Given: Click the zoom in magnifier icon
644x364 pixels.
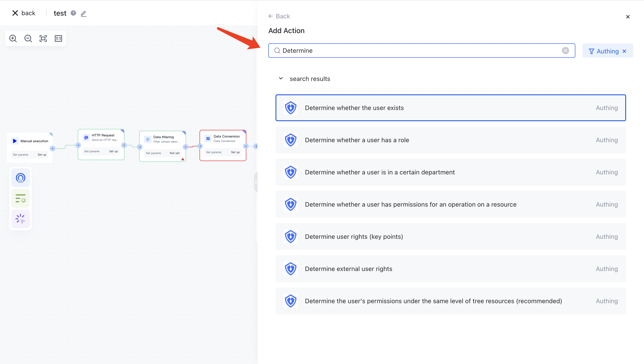Looking at the screenshot, I should pyautogui.click(x=13, y=38).
